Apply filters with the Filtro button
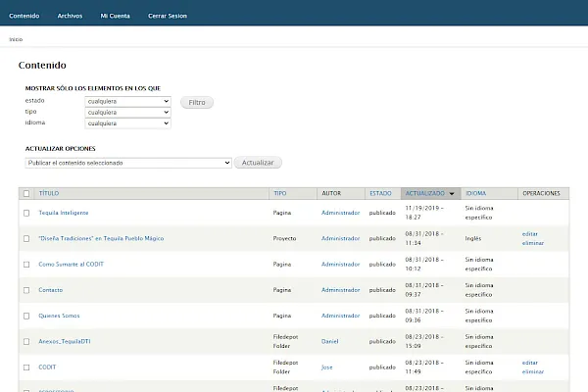This screenshot has width=588, height=392. click(x=197, y=102)
